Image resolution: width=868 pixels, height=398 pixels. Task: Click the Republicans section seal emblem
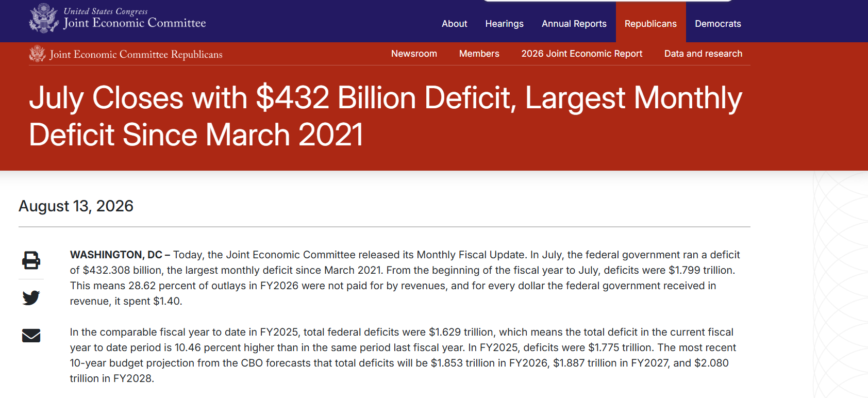[37, 54]
